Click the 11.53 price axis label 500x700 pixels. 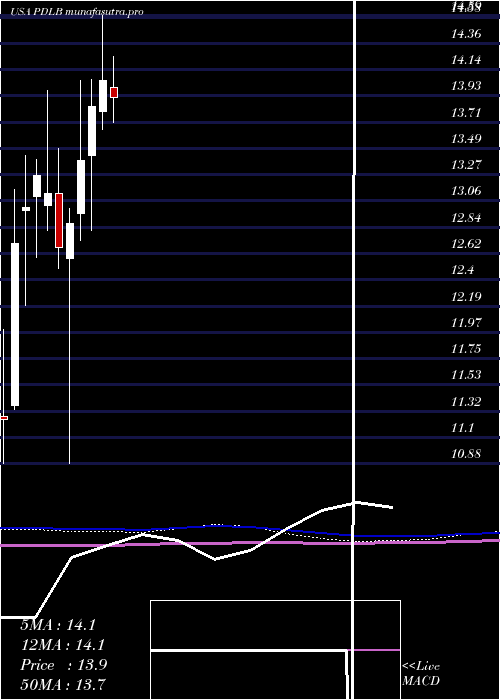pos(466,375)
